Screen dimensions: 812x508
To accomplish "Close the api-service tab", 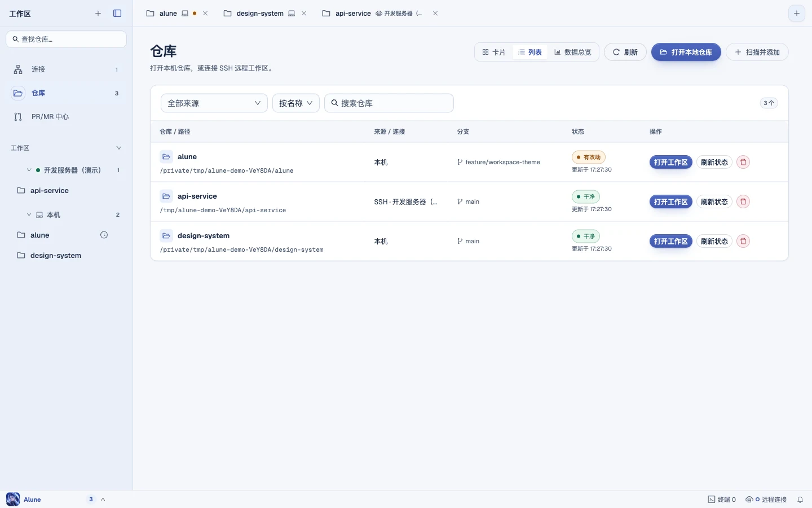I will (435, 14).
